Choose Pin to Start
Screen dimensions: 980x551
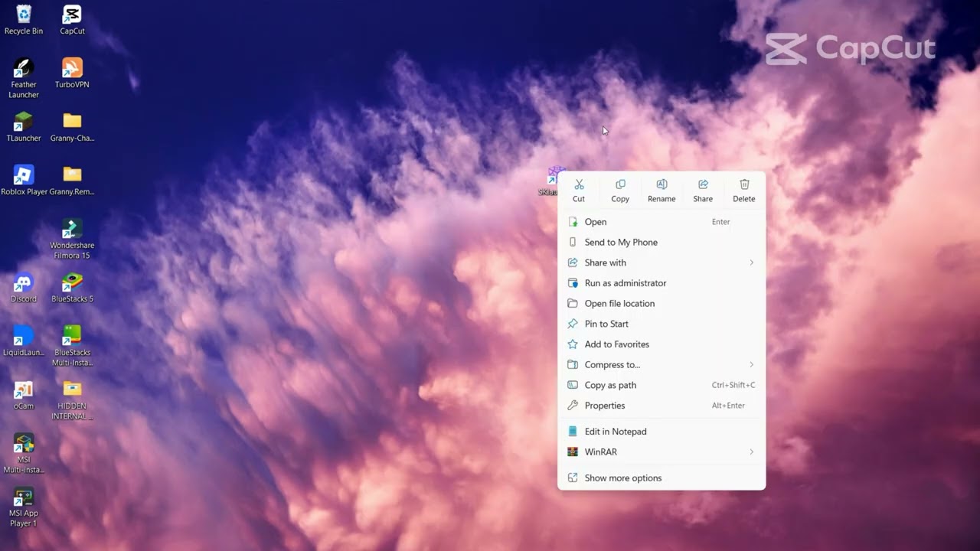[x=661, y=324]
